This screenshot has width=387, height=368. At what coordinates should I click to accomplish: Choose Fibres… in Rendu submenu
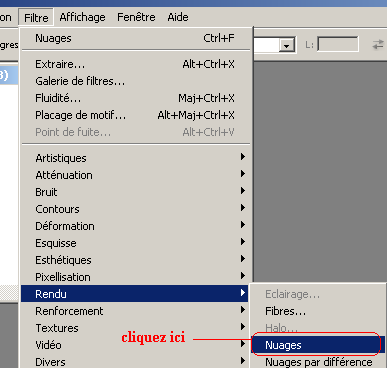click(x=318, y=311)
